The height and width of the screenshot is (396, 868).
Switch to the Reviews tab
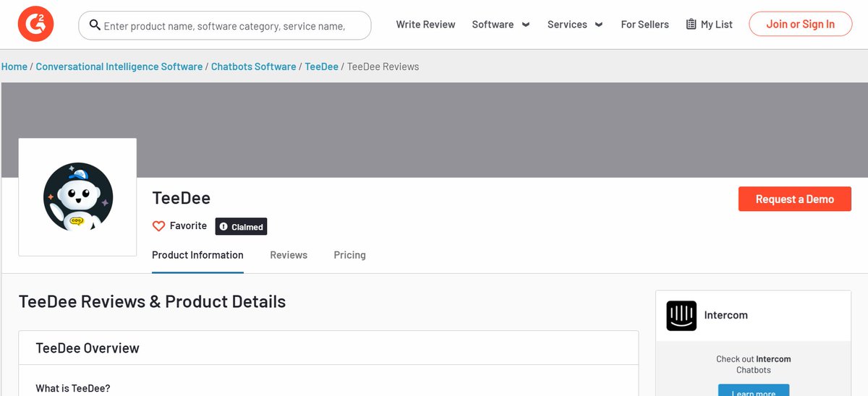(x=289, y=255)
